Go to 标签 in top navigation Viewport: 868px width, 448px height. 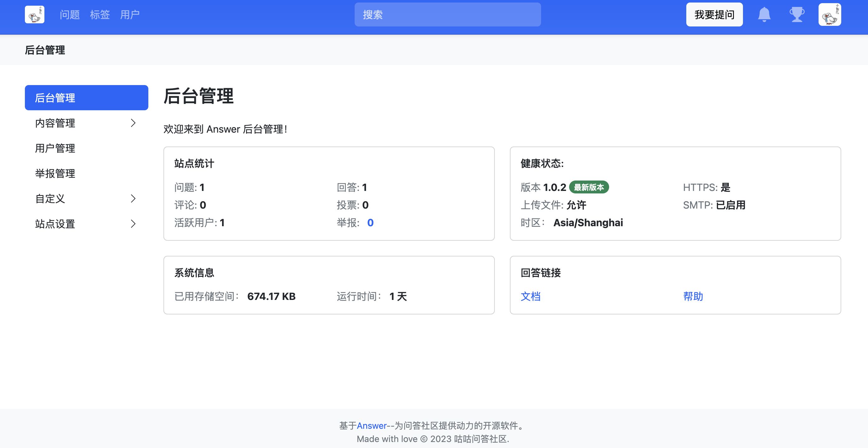[x=100, y=14]
